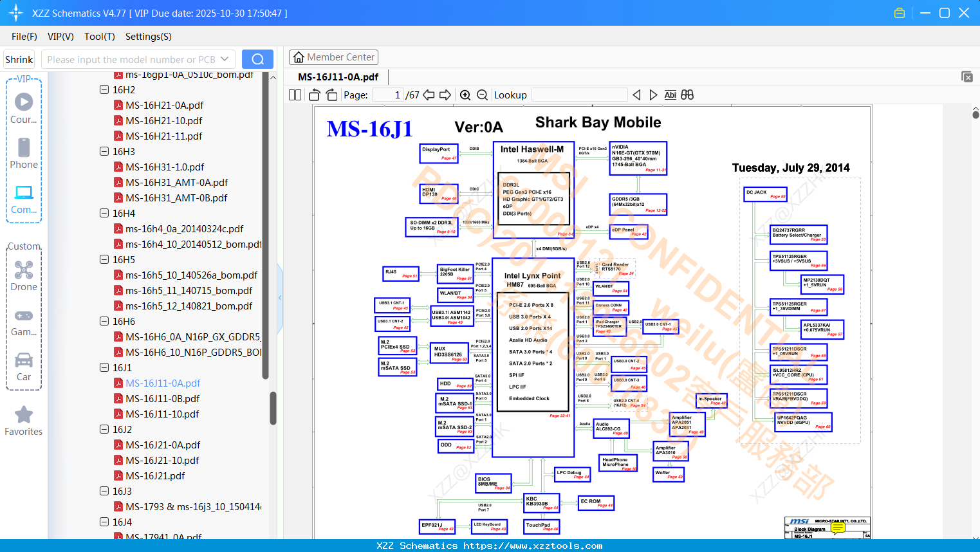
Task: Open the Member Center
Action: (x=333, y=57)
